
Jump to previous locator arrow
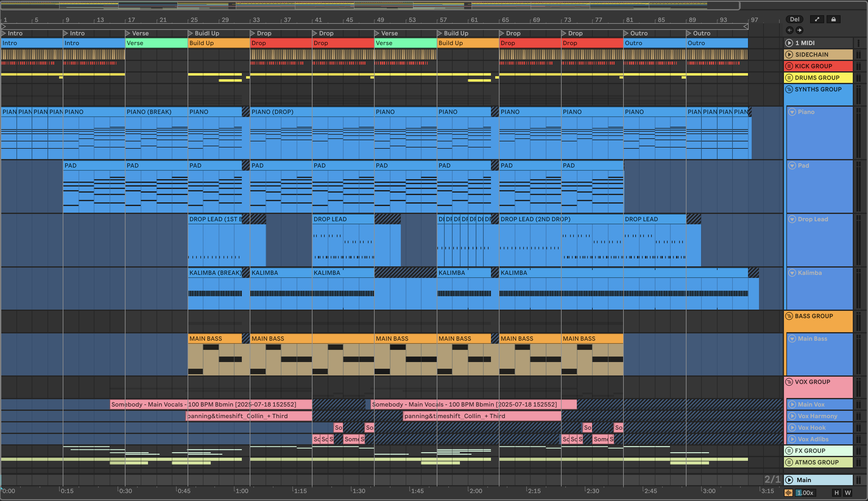click(790, 30)
